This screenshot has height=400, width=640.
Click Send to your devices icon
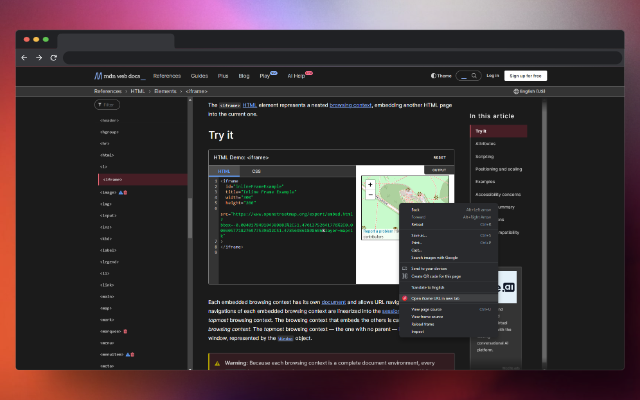coord(405,268)
